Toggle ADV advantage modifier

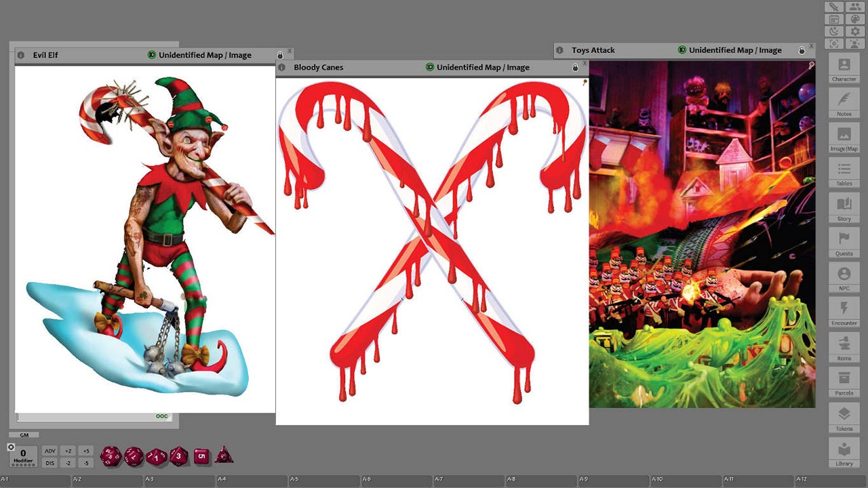pos(50,451)
